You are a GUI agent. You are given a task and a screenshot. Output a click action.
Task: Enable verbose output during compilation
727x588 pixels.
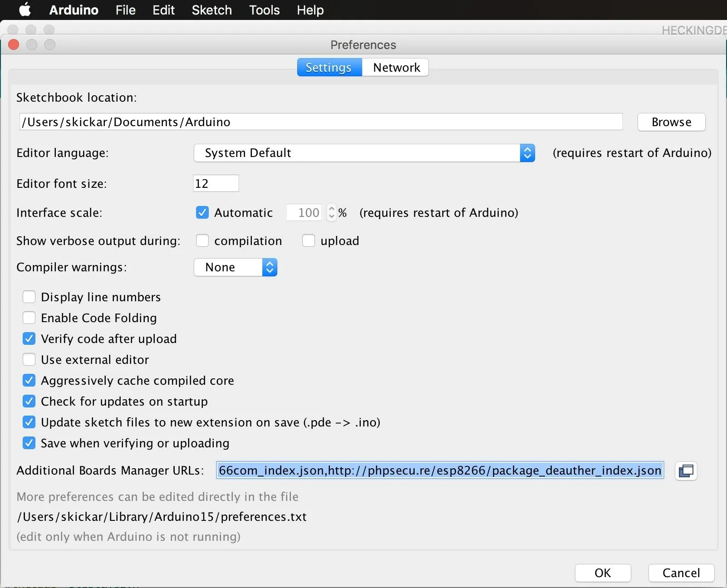[202, 240]
